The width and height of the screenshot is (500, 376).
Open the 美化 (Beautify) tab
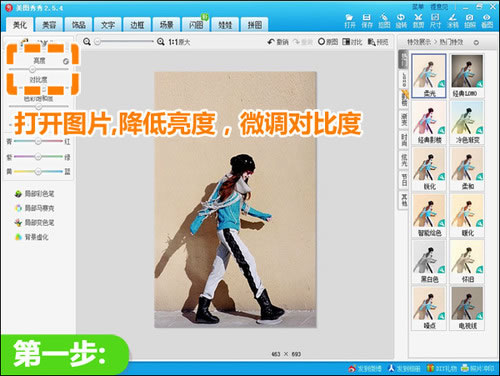pyautogui.click(x=20, y=25)
